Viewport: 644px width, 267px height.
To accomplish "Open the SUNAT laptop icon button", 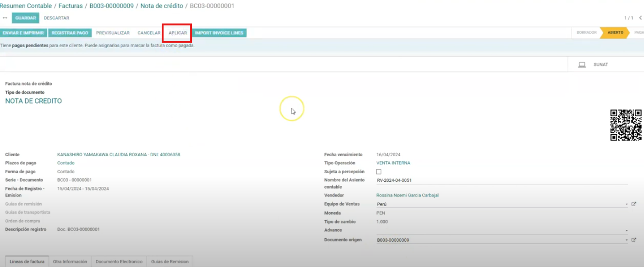I will [x=582, y=65].
